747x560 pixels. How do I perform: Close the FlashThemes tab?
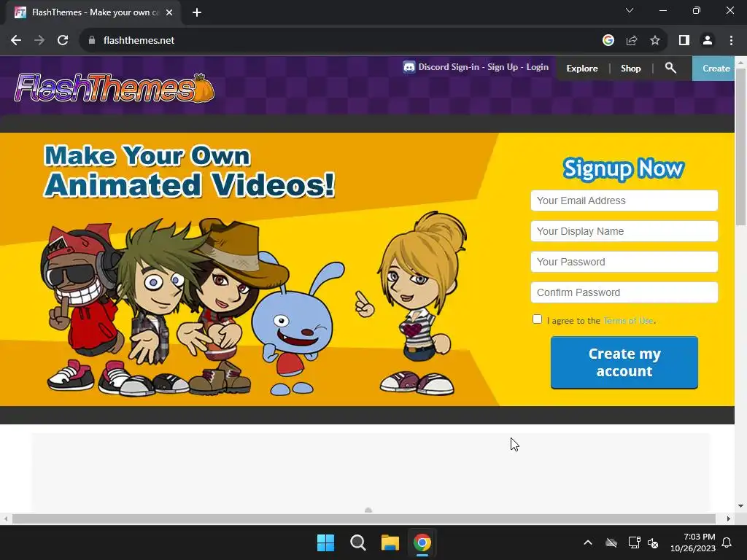169,12
